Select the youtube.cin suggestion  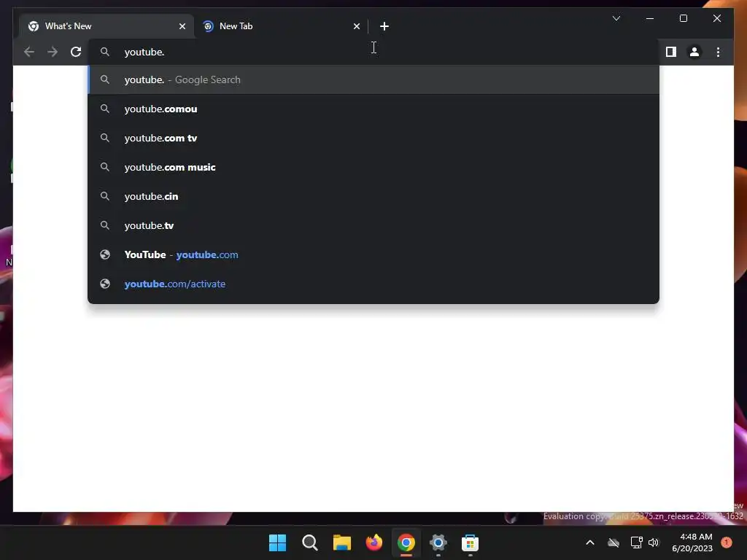[x=373, y=196]
